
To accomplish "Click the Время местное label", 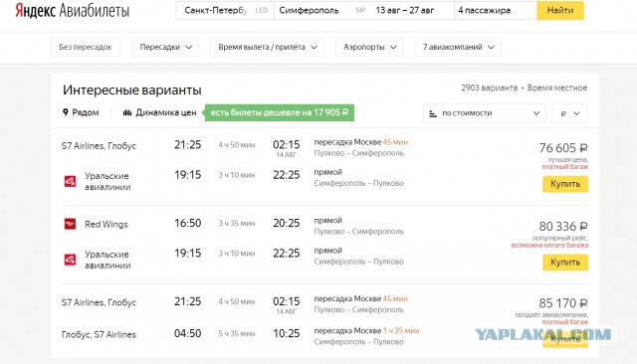I will click(x=557, y=88).
